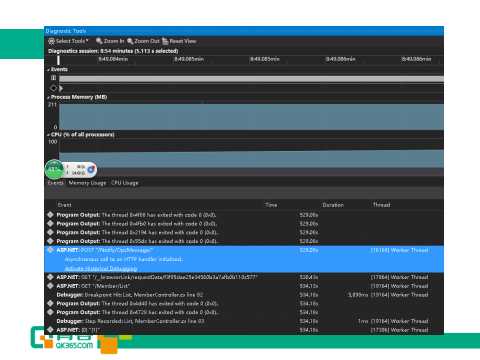Click the Reset View toolbar button

pyautogui.click(x=179, y=41)
